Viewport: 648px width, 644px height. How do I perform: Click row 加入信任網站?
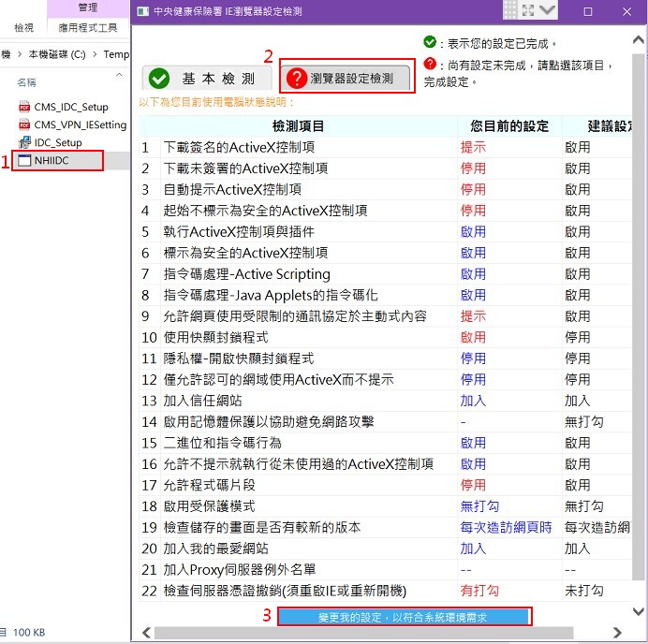385,401
